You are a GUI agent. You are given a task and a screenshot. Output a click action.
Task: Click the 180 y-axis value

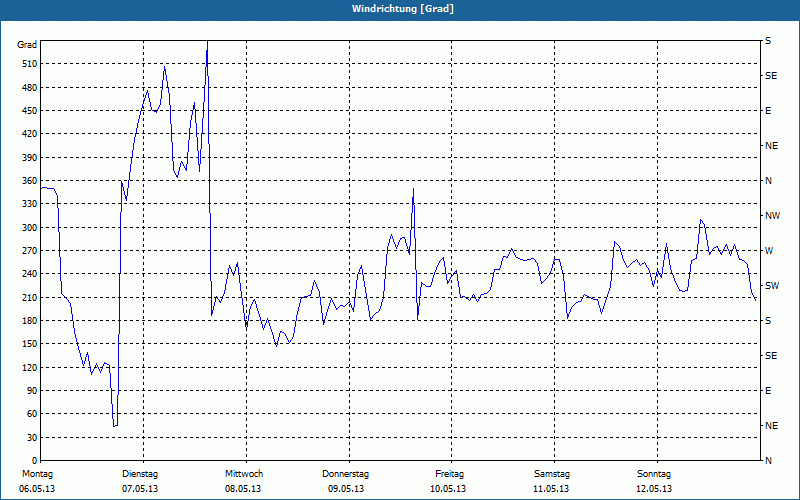[30, 320]
